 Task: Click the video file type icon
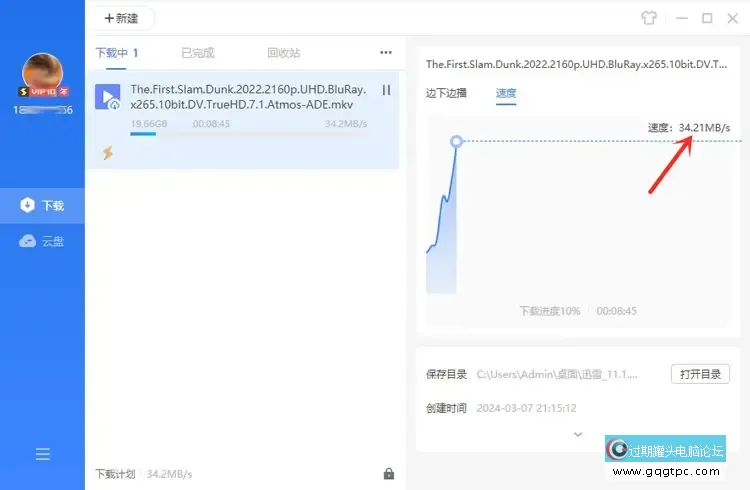108,97
